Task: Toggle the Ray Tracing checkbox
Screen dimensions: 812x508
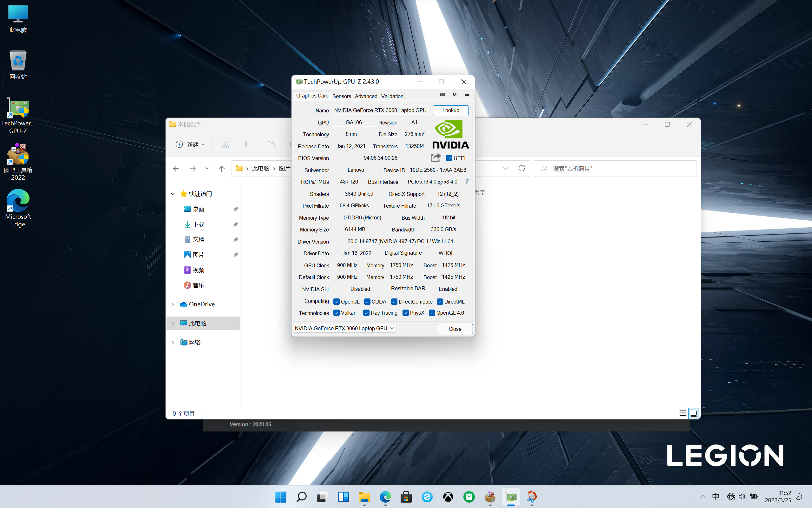Action: click(x=366, y=313)
